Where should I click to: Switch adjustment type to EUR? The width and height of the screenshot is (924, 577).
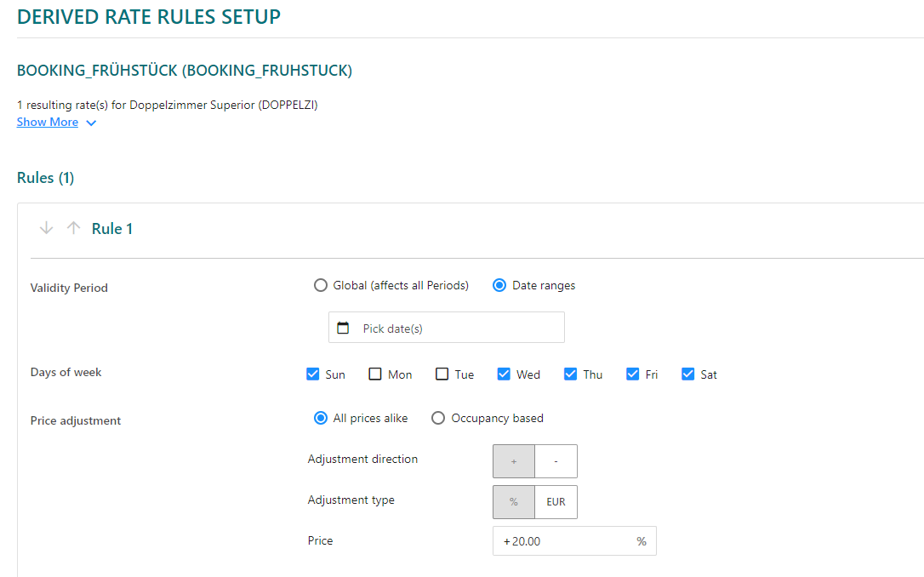pyautogui.click(x=556, y=502)
